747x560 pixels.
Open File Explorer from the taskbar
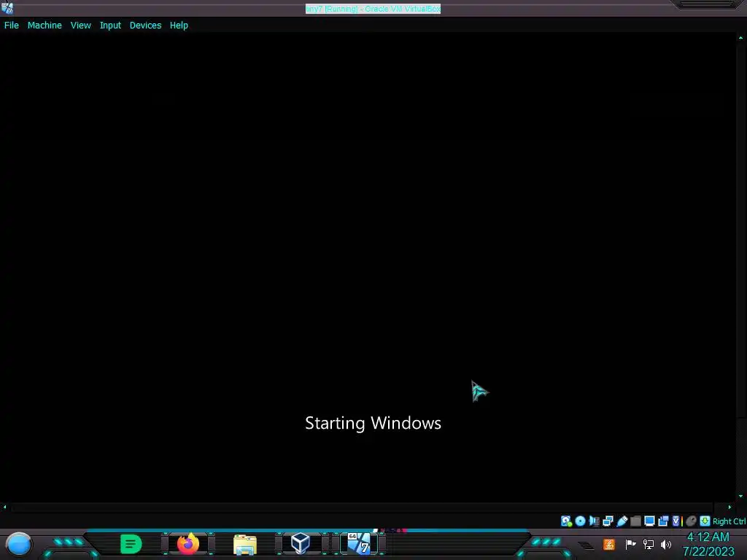coord(245,544)
